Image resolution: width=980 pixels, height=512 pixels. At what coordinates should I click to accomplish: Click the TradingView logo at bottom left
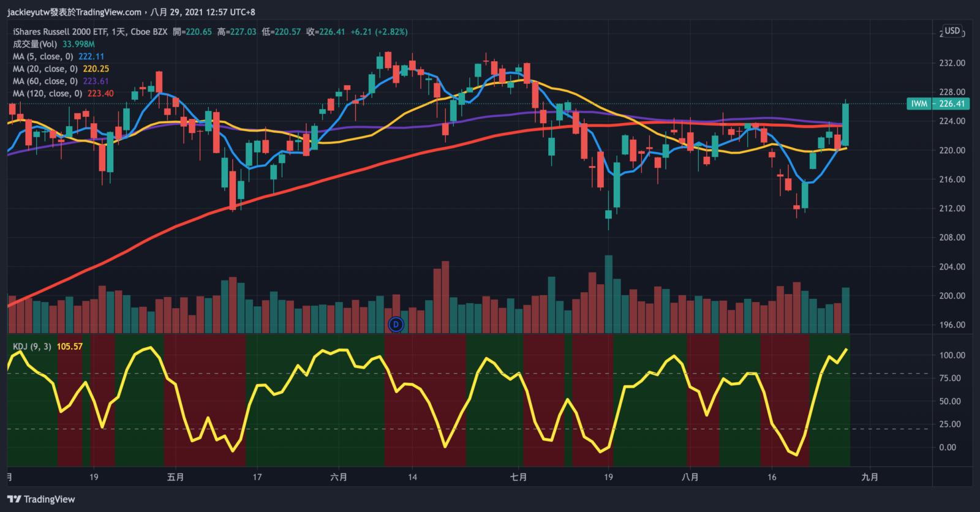[x=41, y=499]
